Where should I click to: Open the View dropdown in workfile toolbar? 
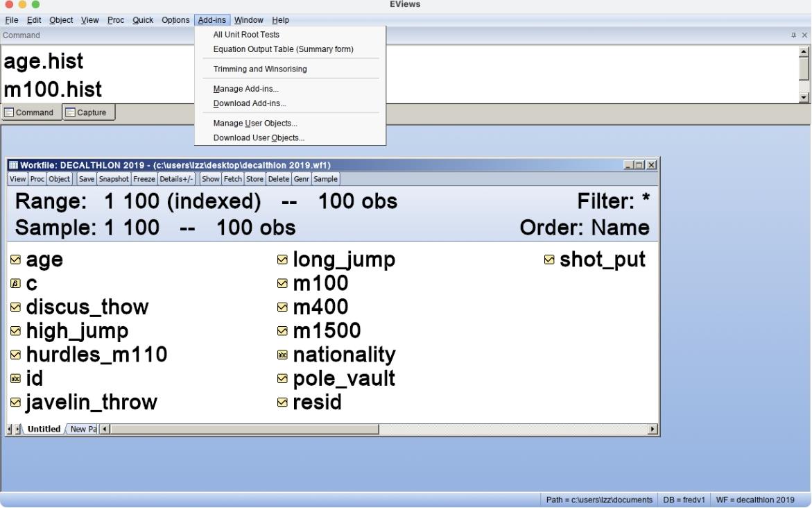tap(17, 179)
